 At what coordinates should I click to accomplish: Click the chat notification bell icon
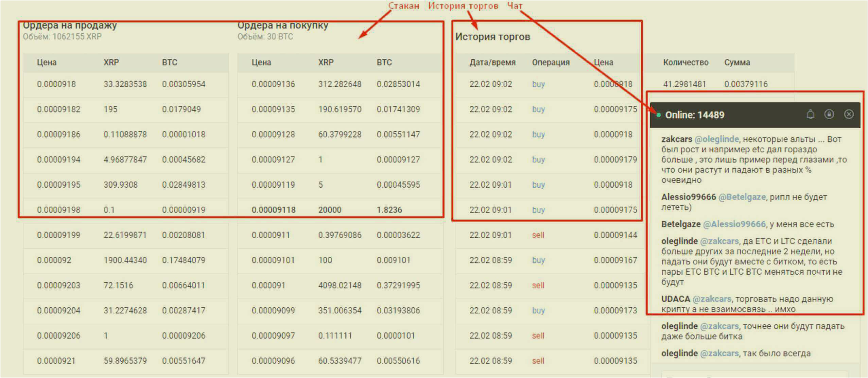(810, 115)
